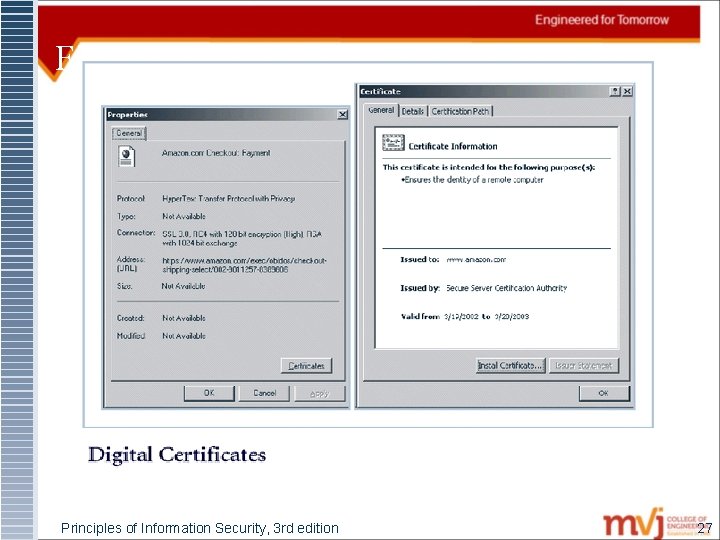Click the Install Certificate button
The image size is (720, 540).
point(511,366)
